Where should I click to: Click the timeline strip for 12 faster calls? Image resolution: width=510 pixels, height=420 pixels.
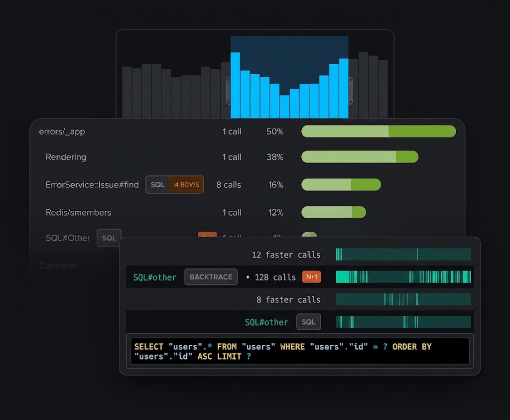tap(403, 255)
